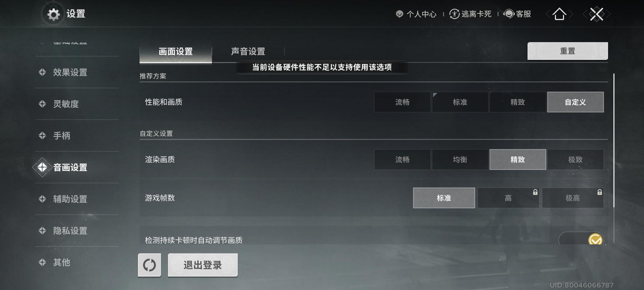Switch to 声音设置 tab
The width and height of the screenshot is (644, 290).
pos(248,51)
